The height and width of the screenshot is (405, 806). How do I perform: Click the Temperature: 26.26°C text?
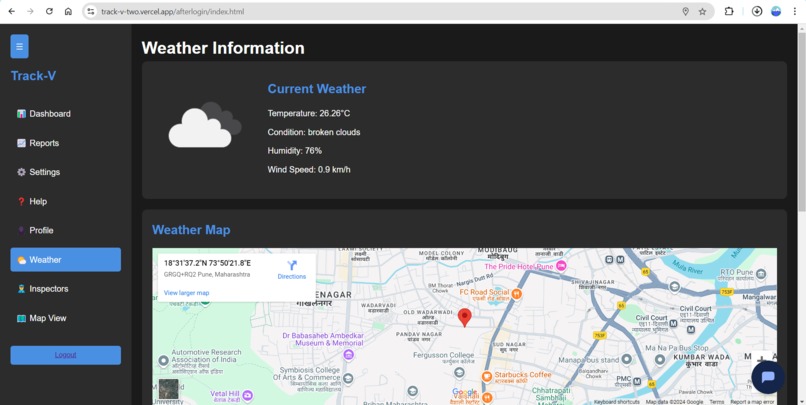(x=308, y=113)
